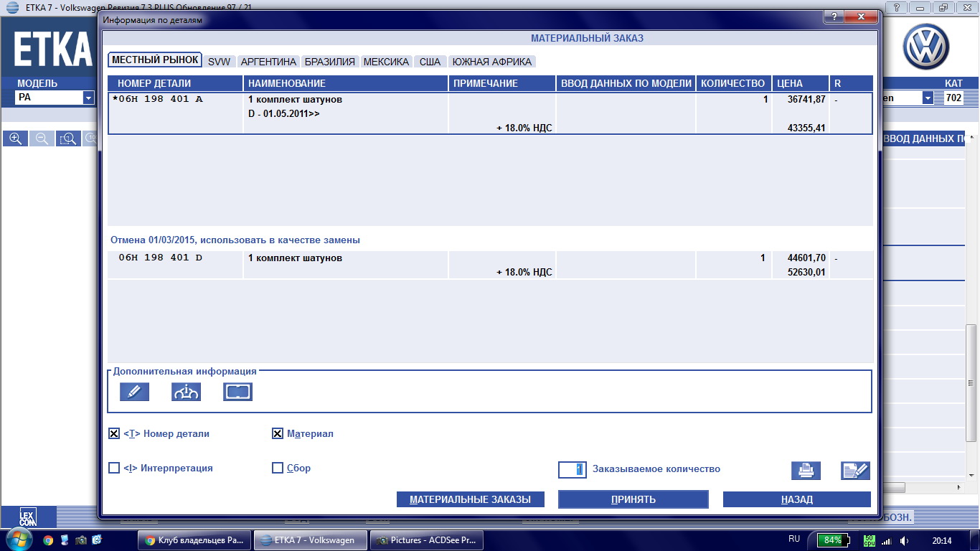Select the zoom-region magnifier in the ETKA background window
The height and width of the screenshot is (551, 980).
(x=69, y=138)
